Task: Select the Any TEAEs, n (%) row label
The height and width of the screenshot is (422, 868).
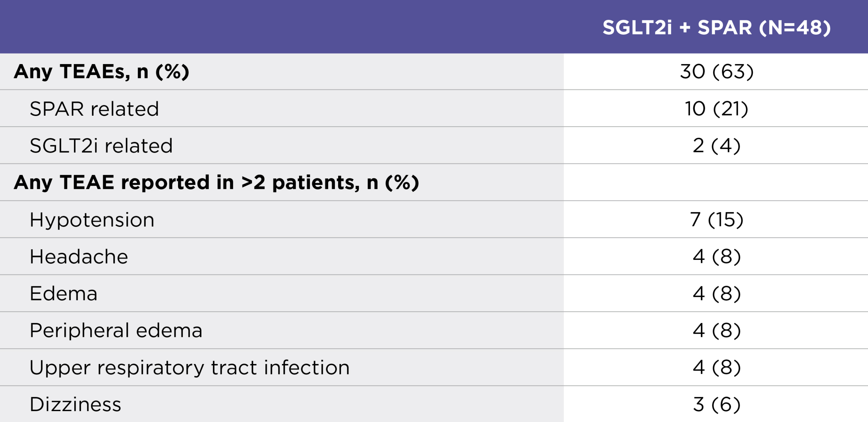Action: tap(101, 72)
